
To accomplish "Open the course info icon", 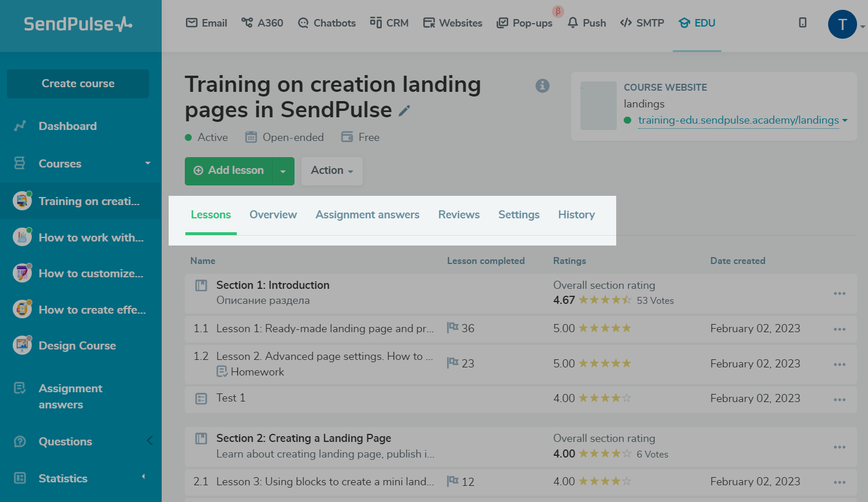I will pos(542,85).
